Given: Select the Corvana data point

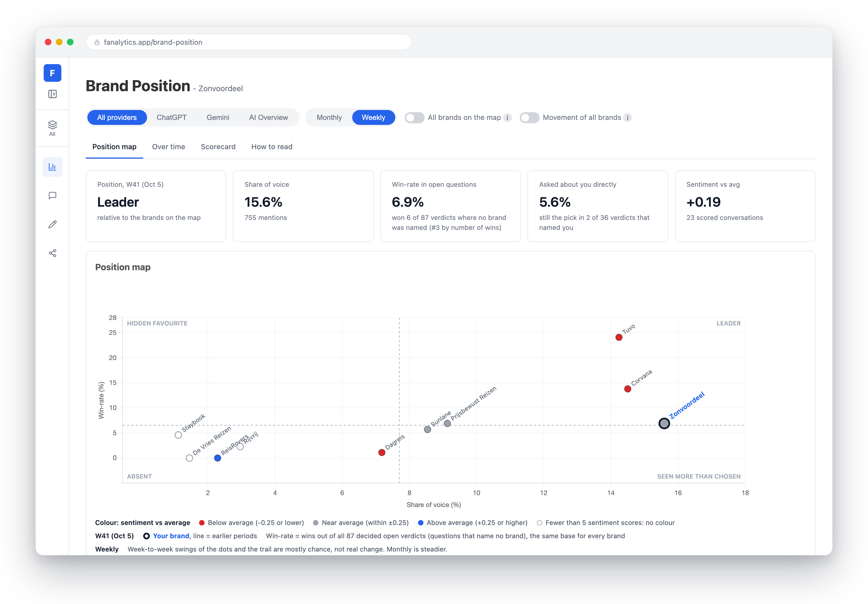Looking at the screenshot, I should [x=628, y=389].
